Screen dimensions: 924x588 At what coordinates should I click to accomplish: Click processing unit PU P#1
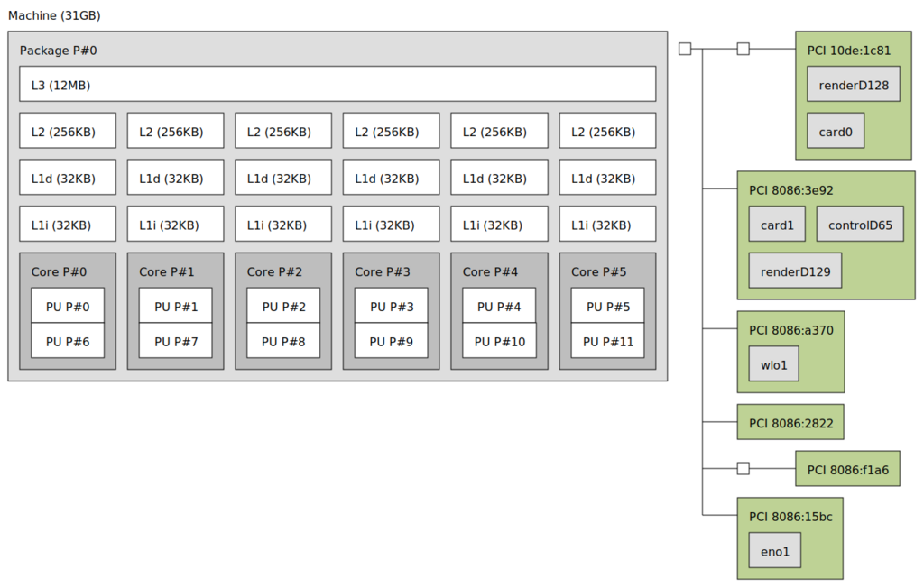[176, 306]
